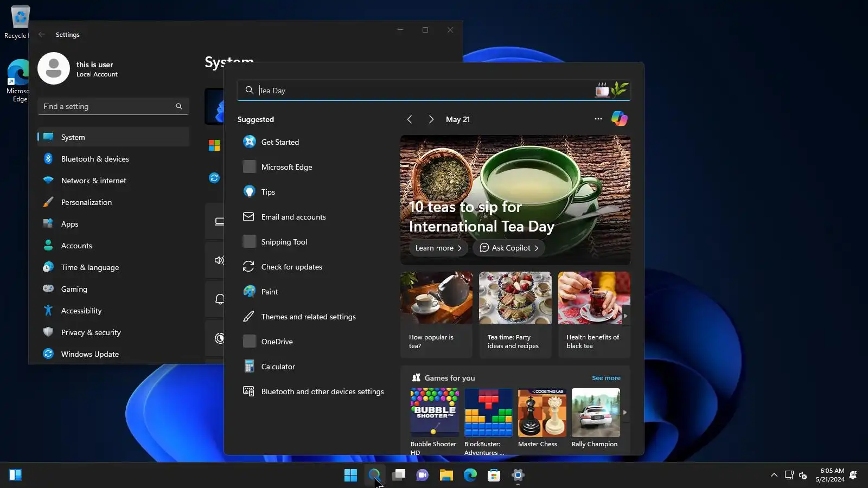Go to previous day in search highlights

point(410,119)
